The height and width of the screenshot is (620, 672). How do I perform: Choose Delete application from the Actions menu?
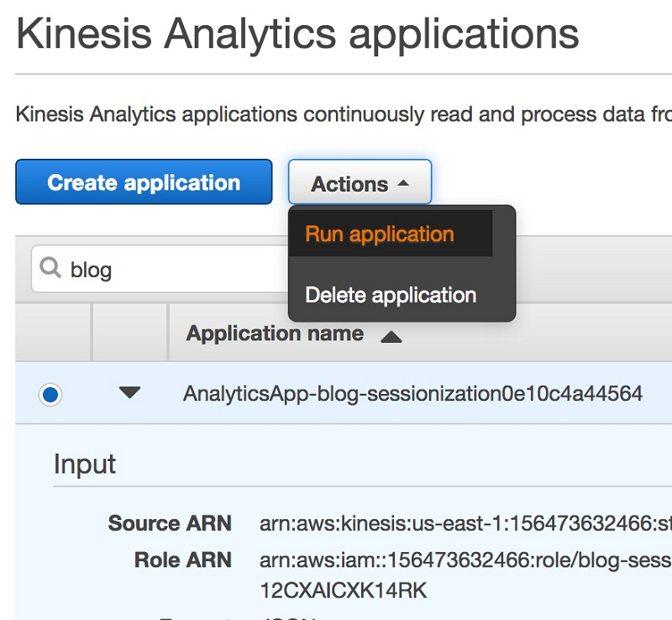tap(391, 295)
